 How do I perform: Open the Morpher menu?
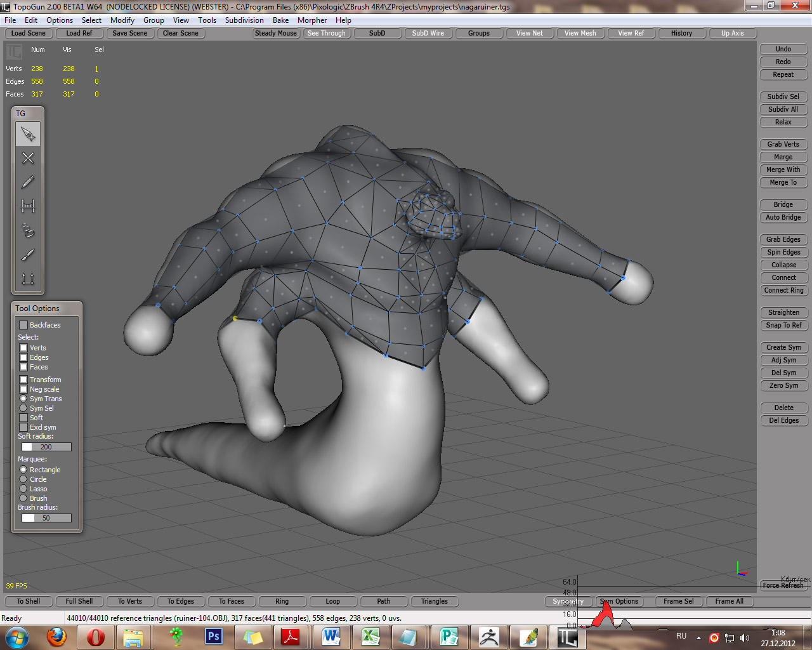click(311, 20)
